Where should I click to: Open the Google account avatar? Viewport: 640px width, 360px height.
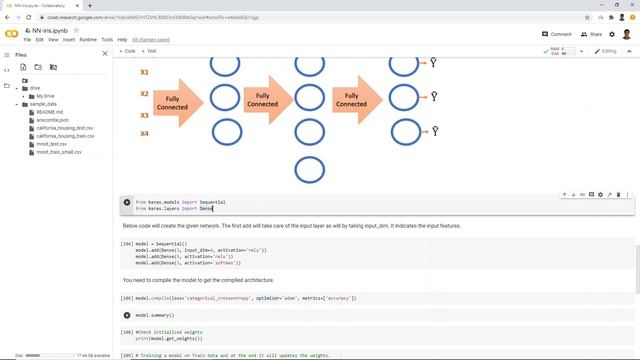pos(627,34)
